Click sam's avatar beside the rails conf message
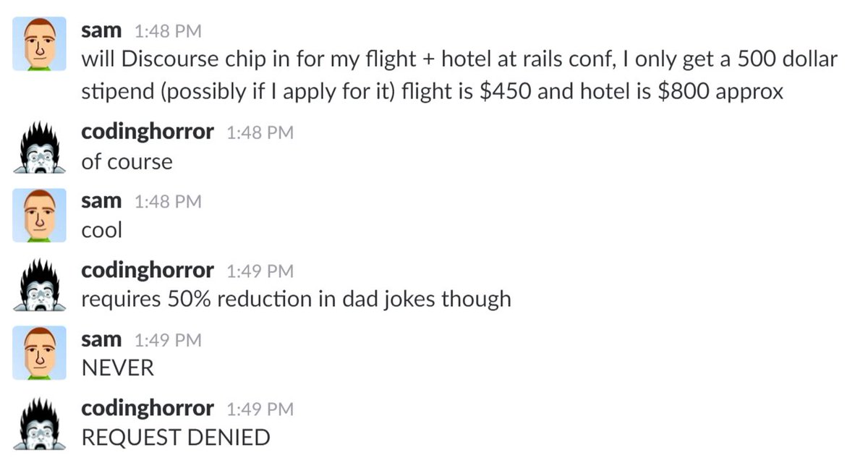868x463 pixels. pyautogui.click(x=39, y=44)
